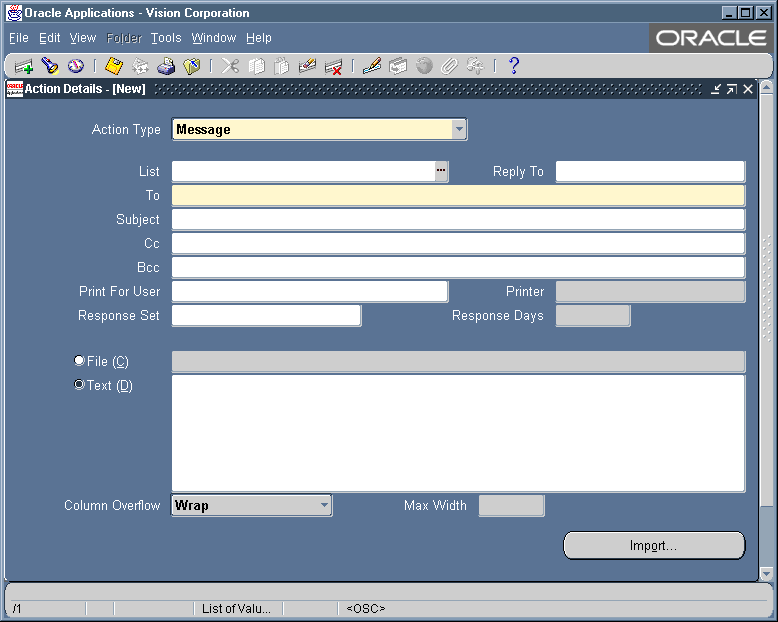The height and width of the screenshot is (622, 778).
Task: Click the Edit Field pencil icon
Action: (x=372, y=66)
